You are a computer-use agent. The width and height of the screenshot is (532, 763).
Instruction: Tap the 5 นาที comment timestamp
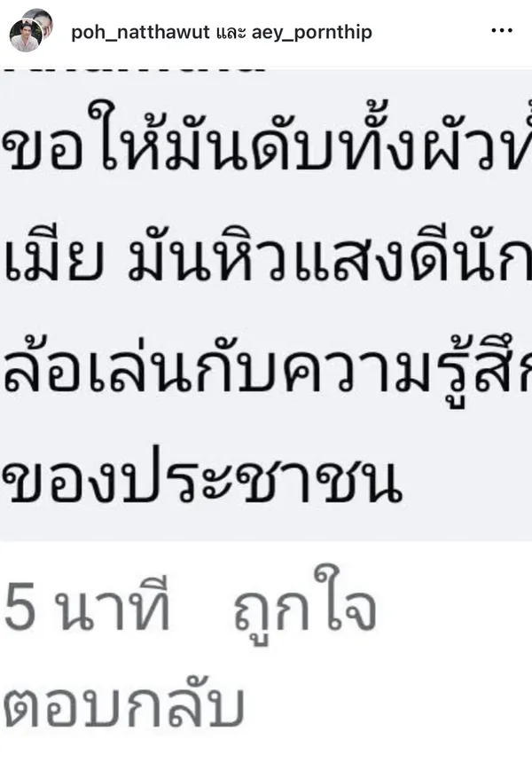click(x=88, y=606)
